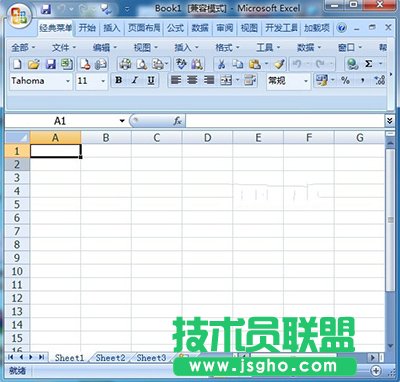The height and width of the screenshot is (382, 400).
Task: Open the paste options dropdown arrow
Action: click(266, 63)
